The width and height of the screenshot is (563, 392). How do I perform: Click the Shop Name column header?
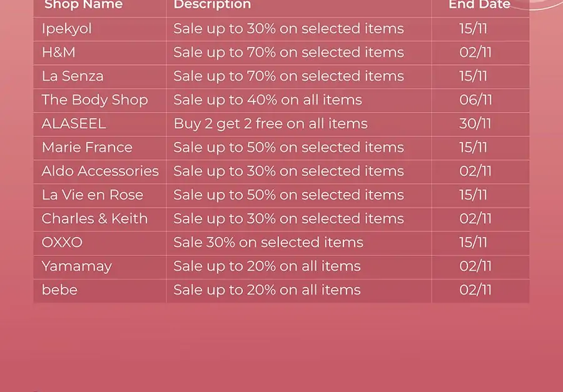83,4
